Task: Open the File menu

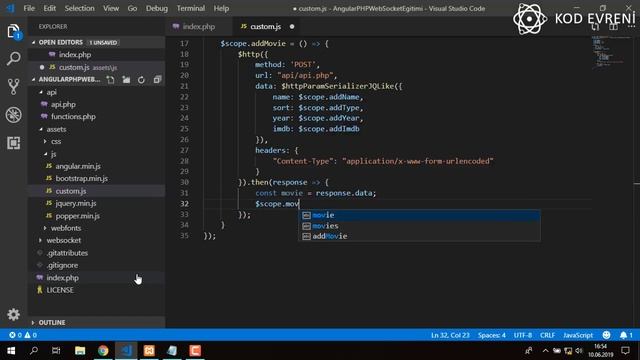Action: click(29, 8)
